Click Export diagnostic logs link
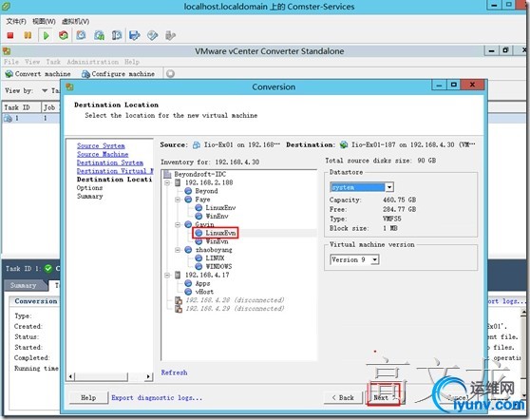 pos(157,398)
